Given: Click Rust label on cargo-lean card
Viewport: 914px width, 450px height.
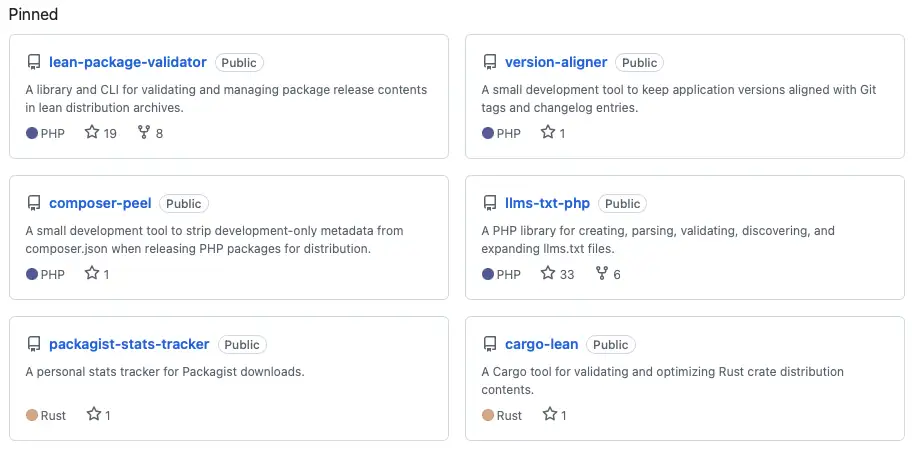Looking at the screenshot, I should click(509, 415).
